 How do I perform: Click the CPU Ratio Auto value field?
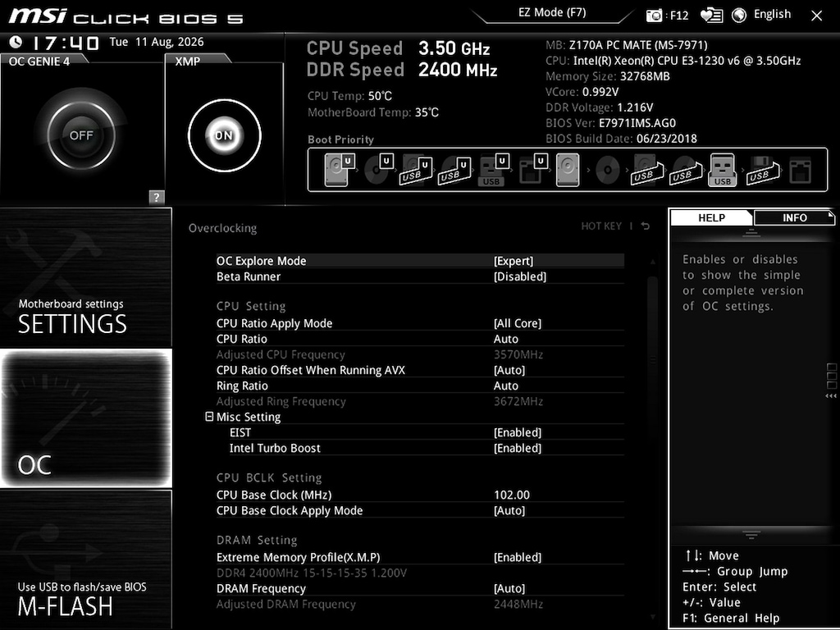[x=505, y=339]
